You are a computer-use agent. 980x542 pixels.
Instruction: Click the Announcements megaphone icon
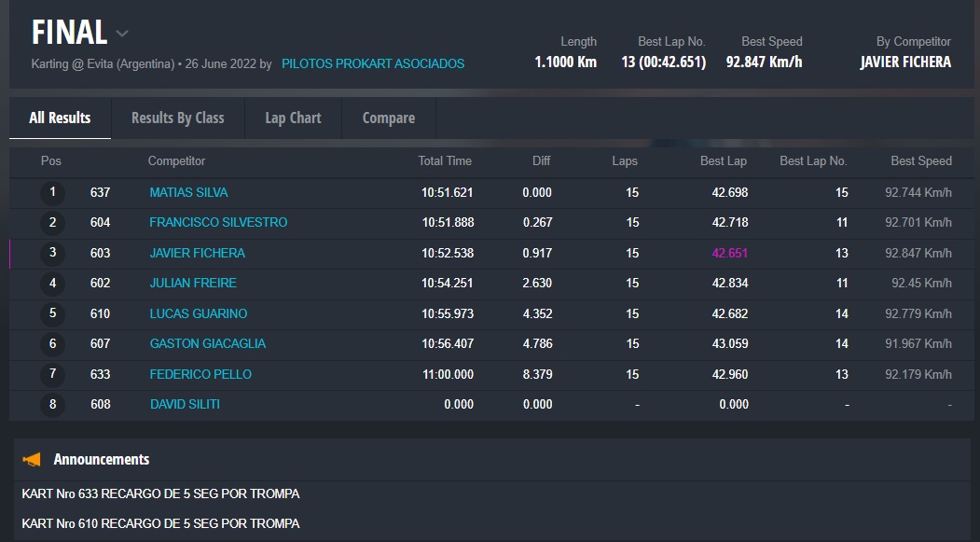click(33, 459)
